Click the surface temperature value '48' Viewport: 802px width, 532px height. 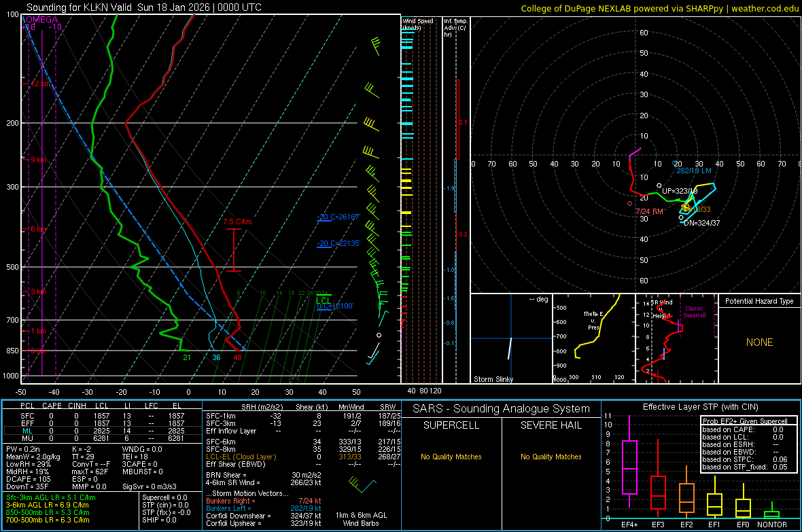tap(237, 357)
